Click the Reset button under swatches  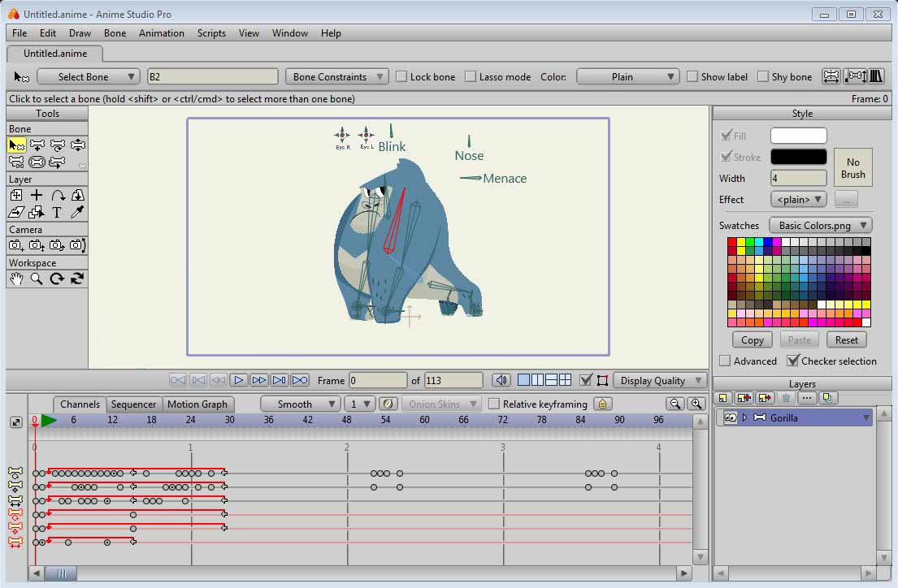(x=846, y=339)
